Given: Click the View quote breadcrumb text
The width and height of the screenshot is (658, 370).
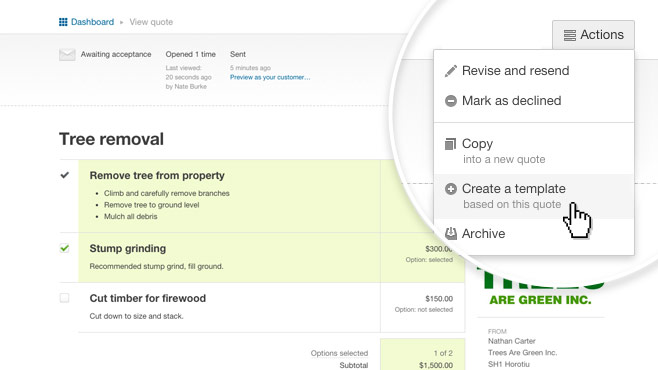Looking at the screenshot, I should tap(151, 22).
